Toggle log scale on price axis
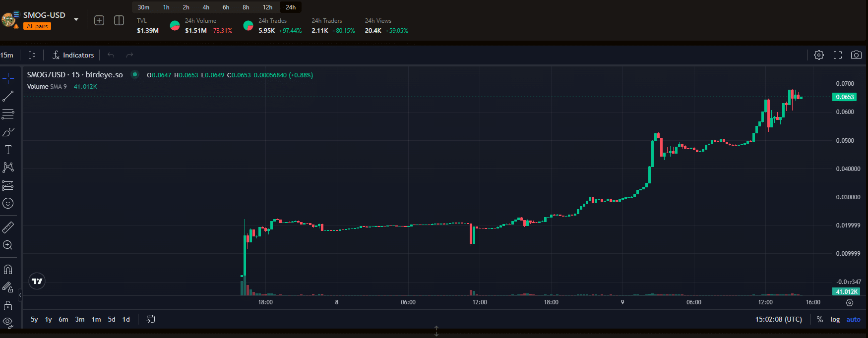Screen dimensions: 868x338 click(835, 320)
